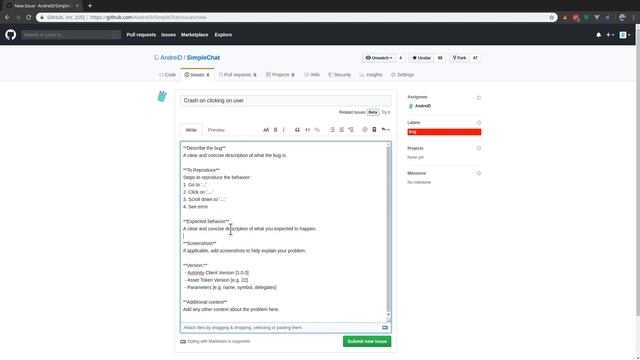Click the fork count next to Fork

(x=475, y=58)
